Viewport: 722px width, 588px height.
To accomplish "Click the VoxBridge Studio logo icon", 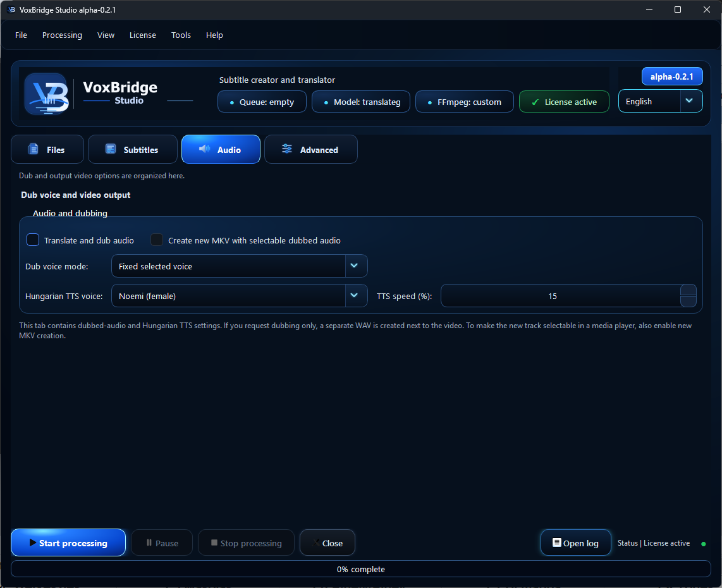I will click(47, 94).
